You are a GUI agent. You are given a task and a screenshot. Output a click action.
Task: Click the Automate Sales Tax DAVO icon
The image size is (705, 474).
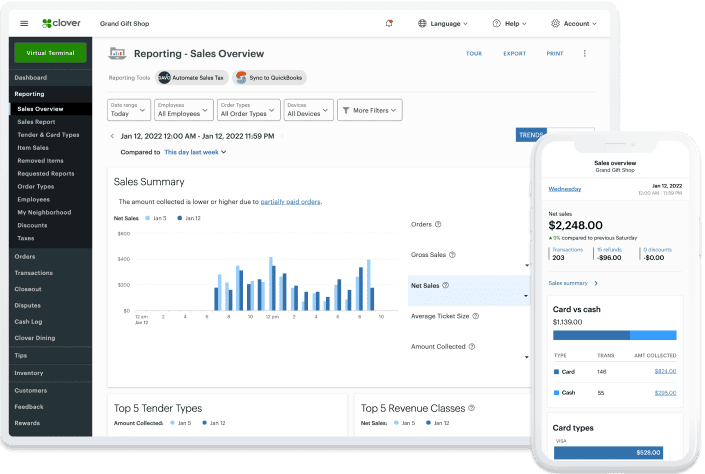165,77
